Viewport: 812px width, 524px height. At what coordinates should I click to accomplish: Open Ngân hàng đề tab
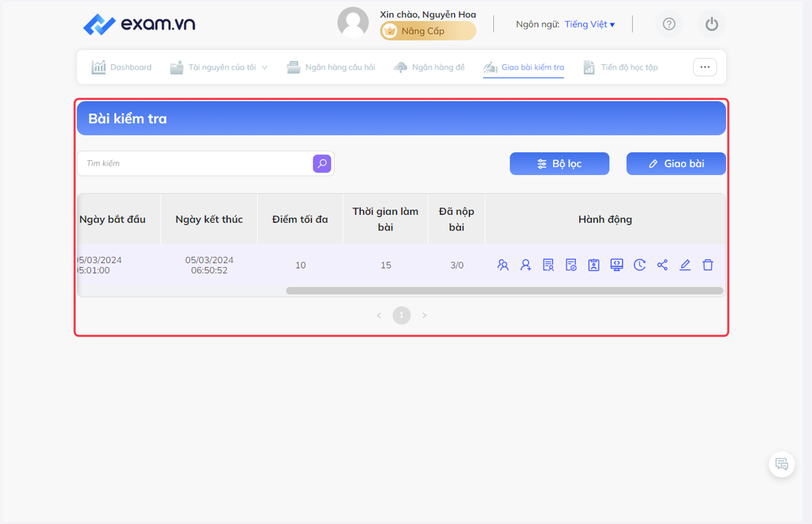tap(429, 68)
